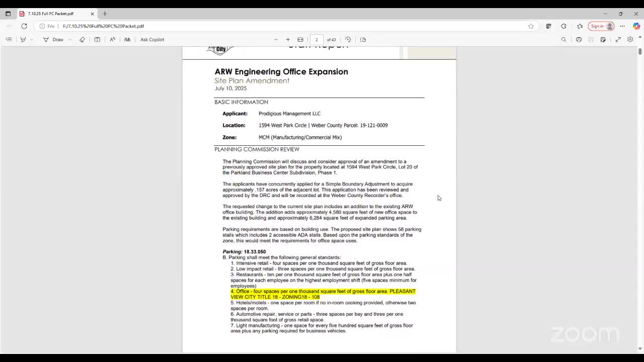Open the wallet icon beside the address bar
This screenshot has height=362, width=644.
[x=548, y=26]
